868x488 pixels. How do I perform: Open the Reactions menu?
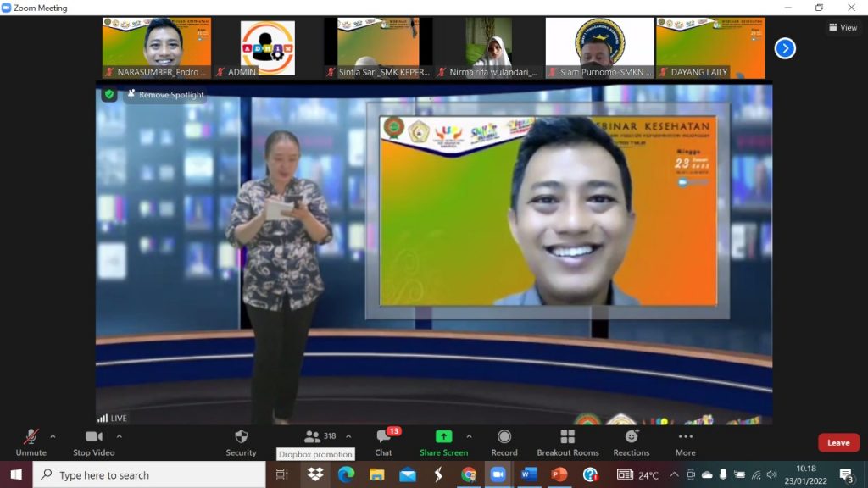pos(632,438)
